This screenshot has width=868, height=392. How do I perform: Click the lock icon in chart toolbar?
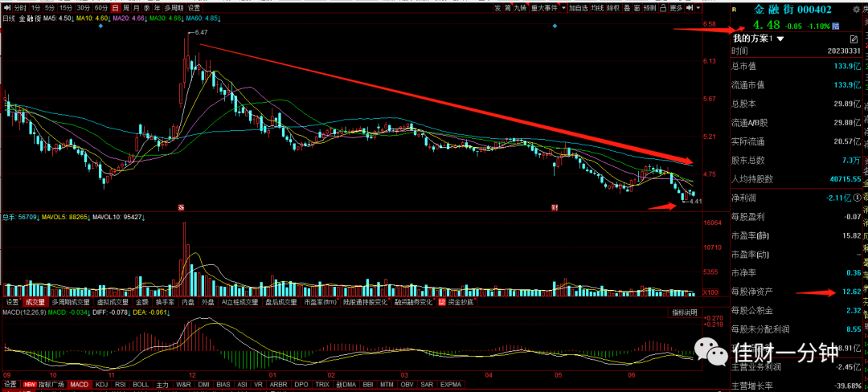point(662,8)
